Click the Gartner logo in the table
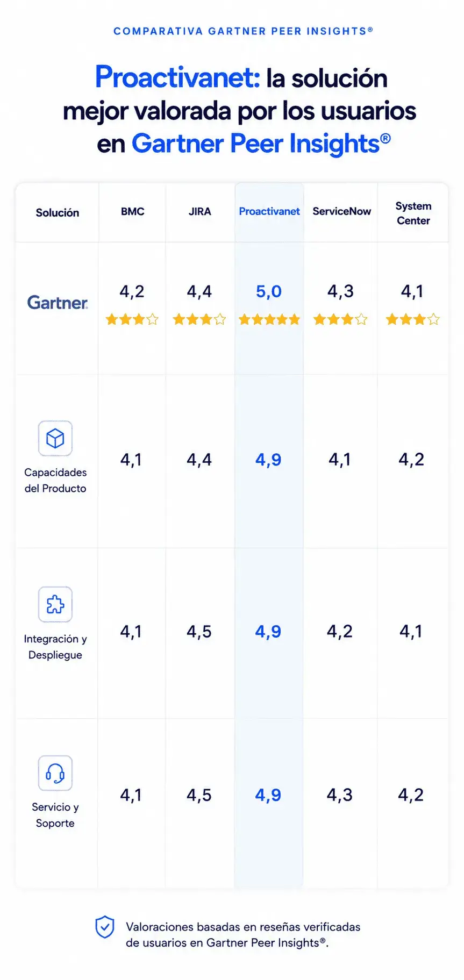Viewport: 464px width, 980px height. click(58, 303)
